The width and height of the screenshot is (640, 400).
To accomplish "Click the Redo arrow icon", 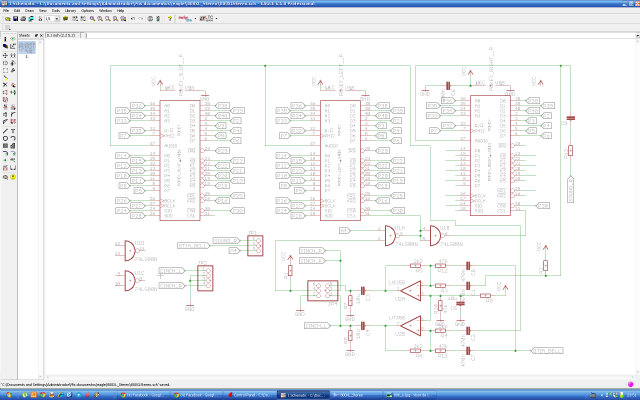I will (x=140, y=19).
